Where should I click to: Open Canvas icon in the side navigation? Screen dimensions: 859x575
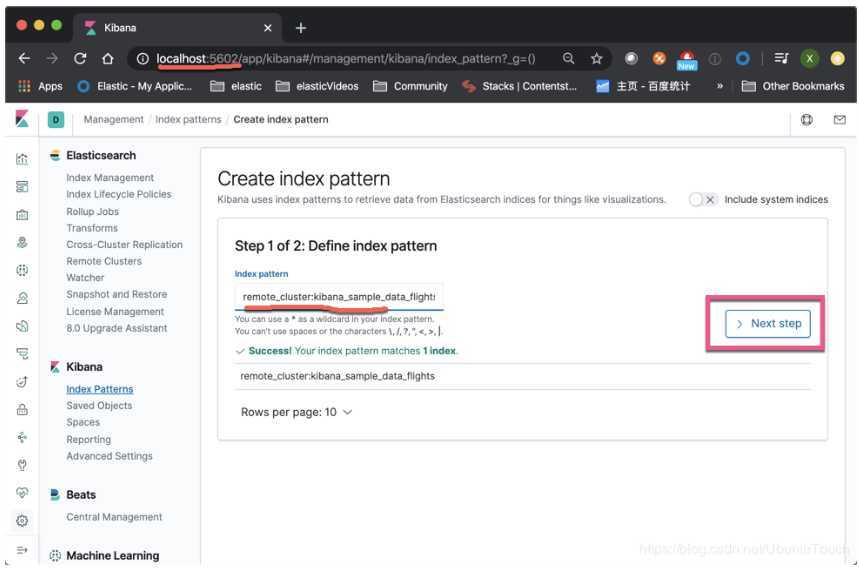(22, 215)
